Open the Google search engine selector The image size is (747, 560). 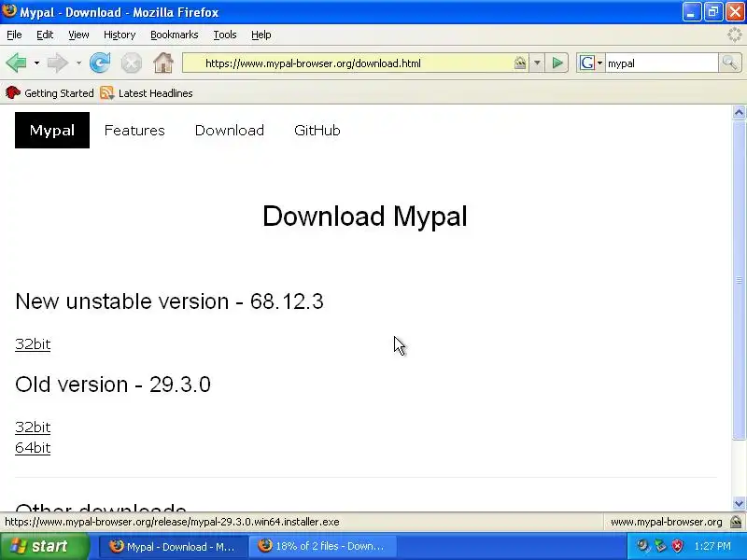coord(591,63)
